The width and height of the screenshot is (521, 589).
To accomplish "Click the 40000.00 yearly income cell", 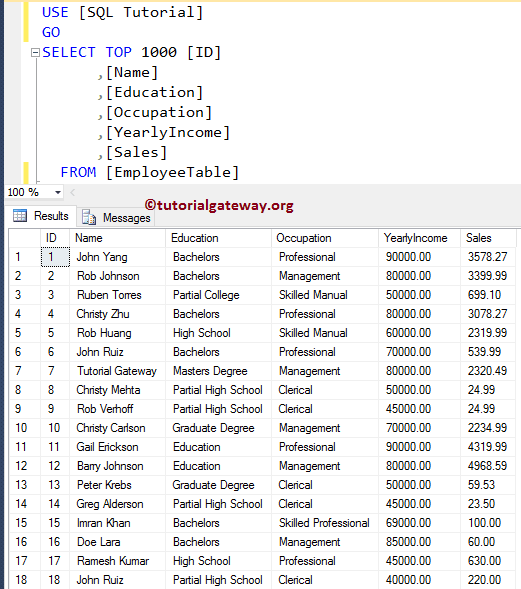I will coord(420,580).
